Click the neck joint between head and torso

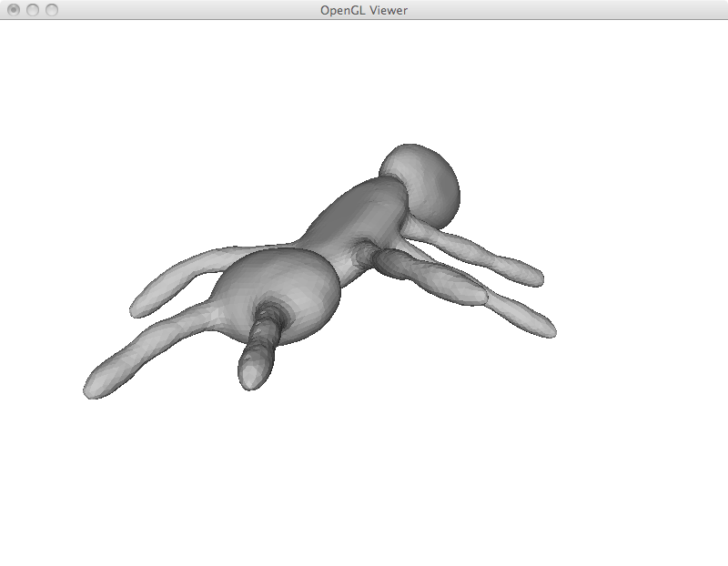400,196
